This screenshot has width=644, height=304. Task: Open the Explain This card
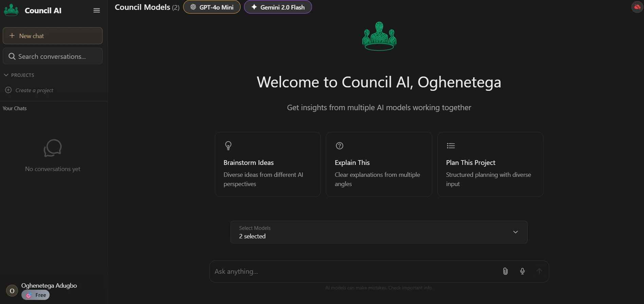pos(379,164)
